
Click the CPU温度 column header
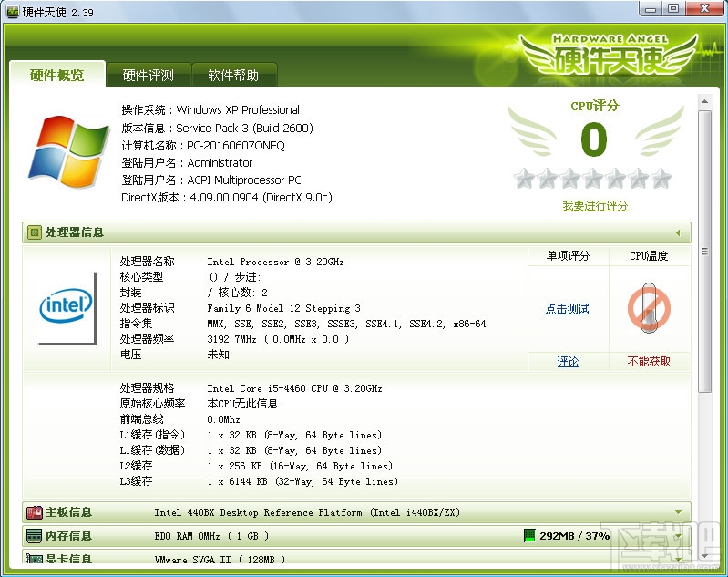click(x=649, y=256)
